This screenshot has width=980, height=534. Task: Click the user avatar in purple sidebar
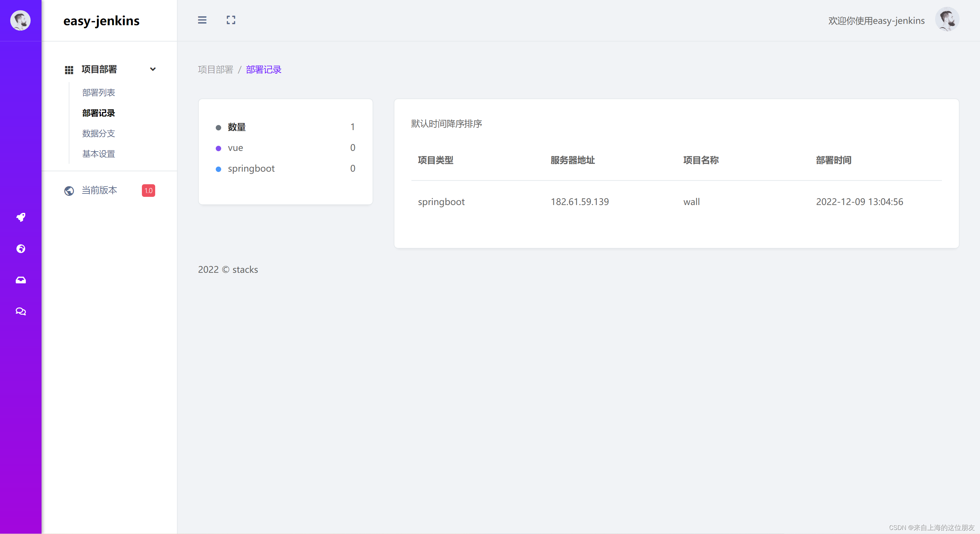click(20, 20)
